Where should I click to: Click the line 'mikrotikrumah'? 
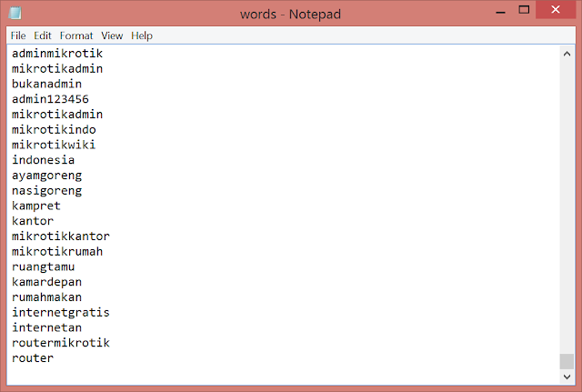(57, 251)
